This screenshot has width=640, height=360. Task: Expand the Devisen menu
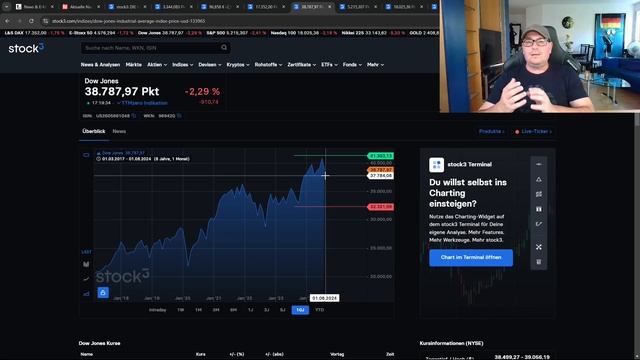pos(210,64)
